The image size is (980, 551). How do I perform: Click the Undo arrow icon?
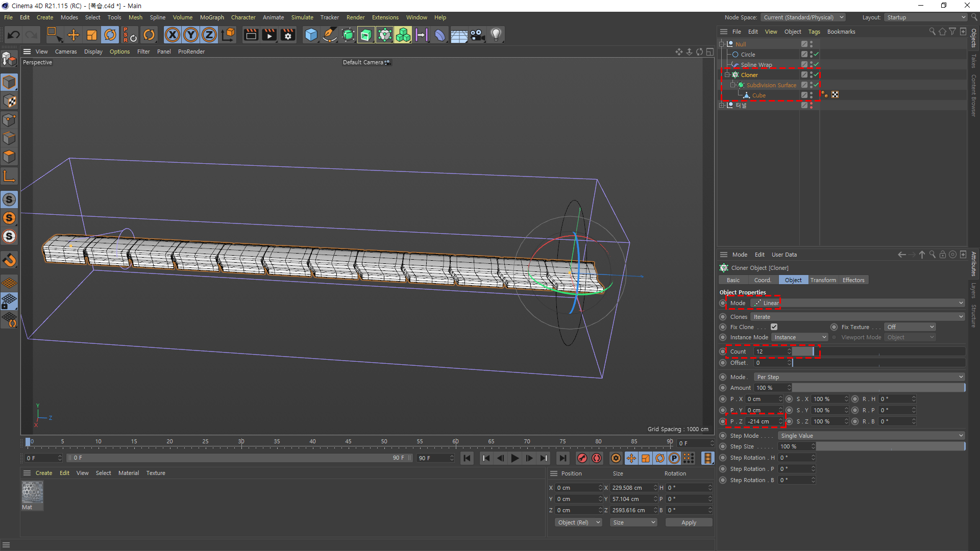[14, 35]
